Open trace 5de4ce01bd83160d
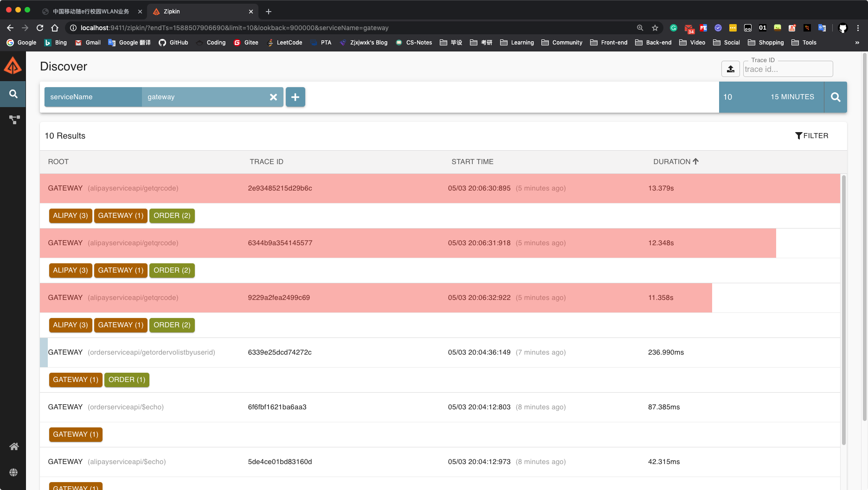Image resolution: width=868 pixels, height=490 pixels. click(x=440, y=462)
